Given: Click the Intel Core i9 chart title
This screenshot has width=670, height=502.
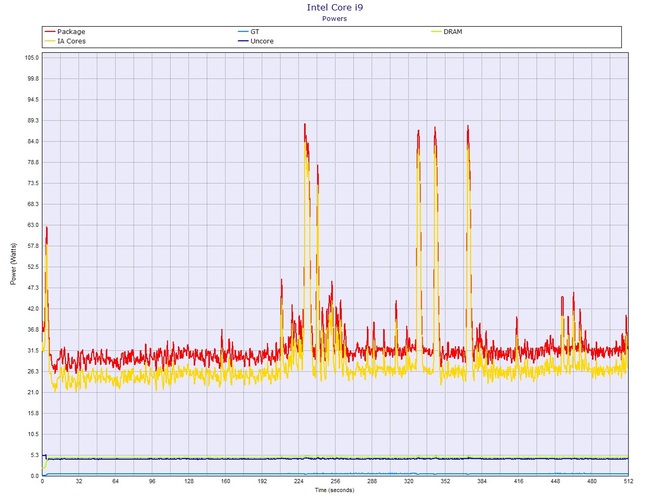Looking at the screenshot, I should tap(335, 7).
